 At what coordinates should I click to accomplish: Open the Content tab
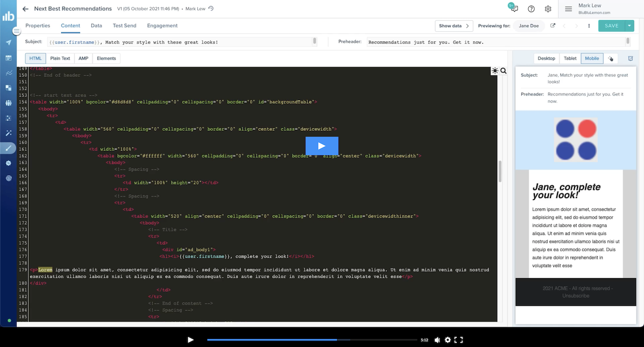[x=70, y=26]
